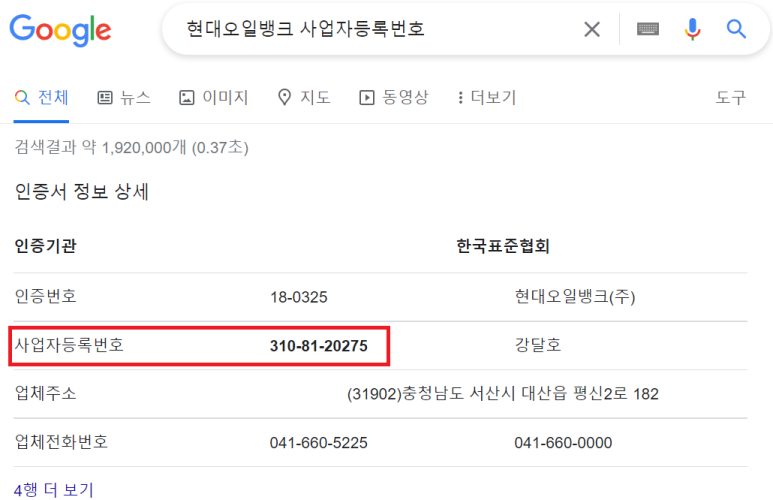This screenshot has width=773, height=500.
Task: Click the 인증서 정보 상세 heading
Action: point(82,191)
